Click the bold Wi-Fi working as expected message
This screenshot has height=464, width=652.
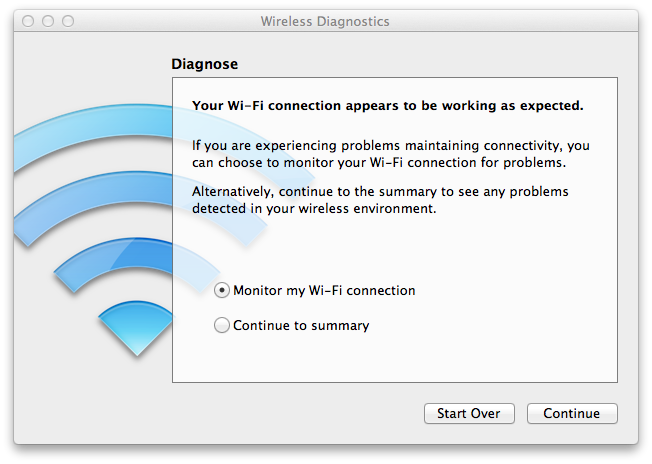click(x=387, y=105)
